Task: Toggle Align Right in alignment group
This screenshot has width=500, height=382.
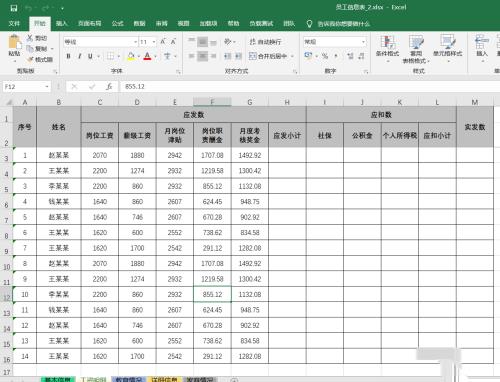Action: pos(213,56)
